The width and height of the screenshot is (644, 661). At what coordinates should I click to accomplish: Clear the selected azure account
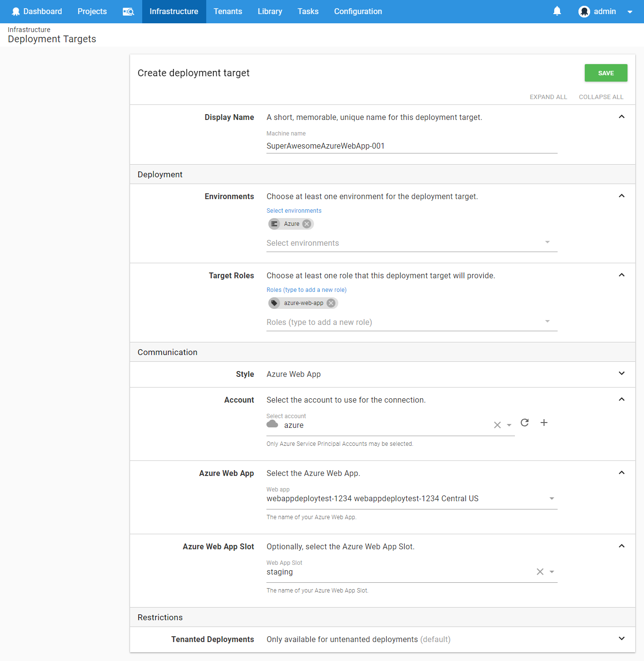click(x=497, y=425)
